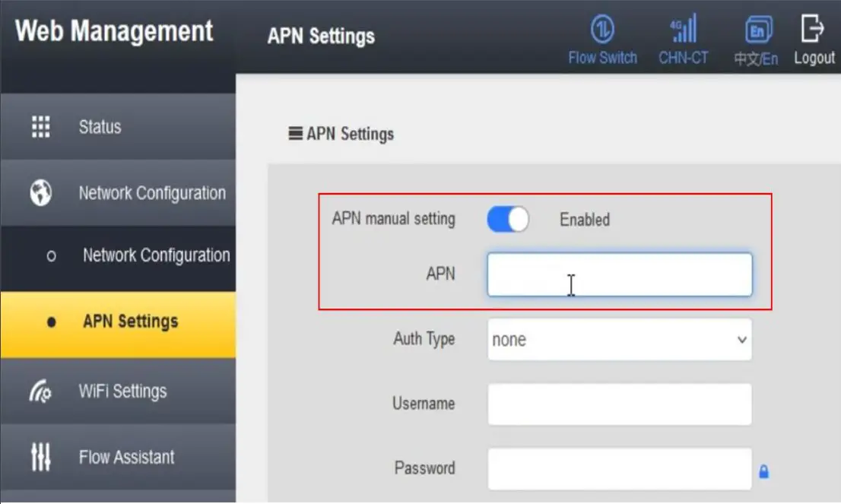Click the Logout icon
This screenshot has width=841, height=504.
813,28
